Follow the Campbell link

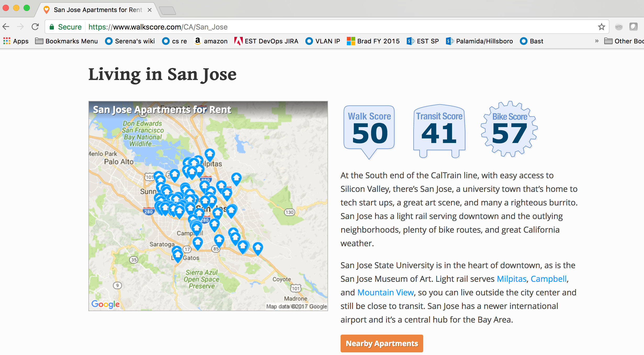tap(549, 279)
